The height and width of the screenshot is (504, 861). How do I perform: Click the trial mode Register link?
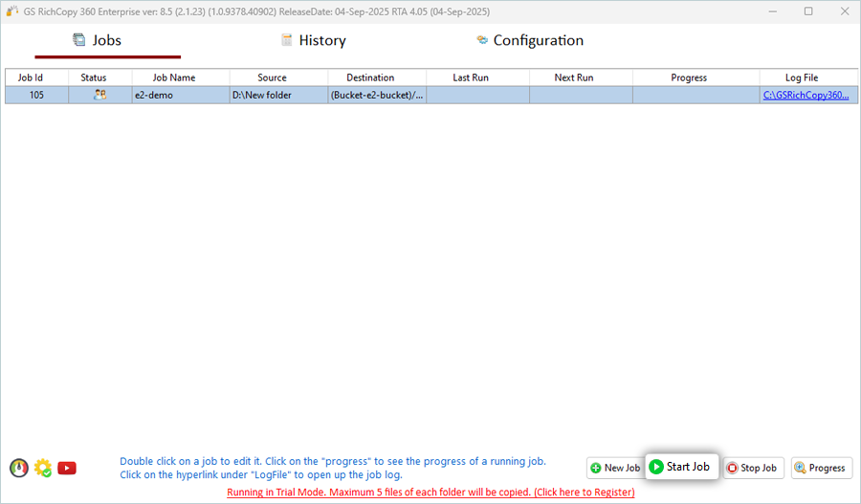pyautogui.click(x=430, y=492)
